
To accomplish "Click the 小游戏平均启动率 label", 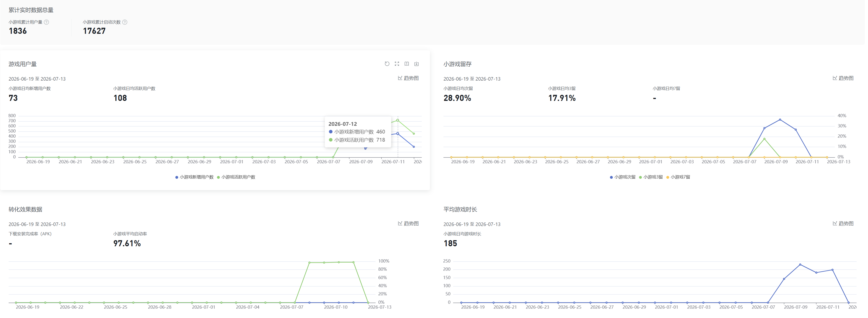I will coord(130,234).
